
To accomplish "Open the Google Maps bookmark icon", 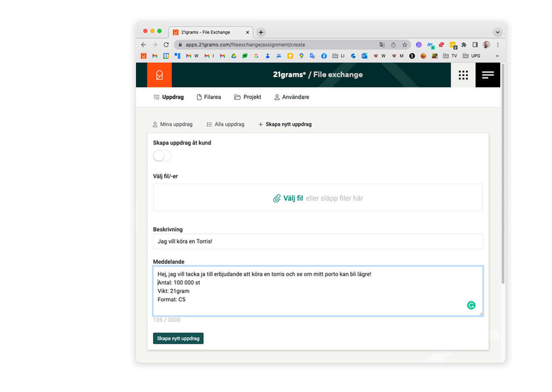I will (x=301, y=56).
